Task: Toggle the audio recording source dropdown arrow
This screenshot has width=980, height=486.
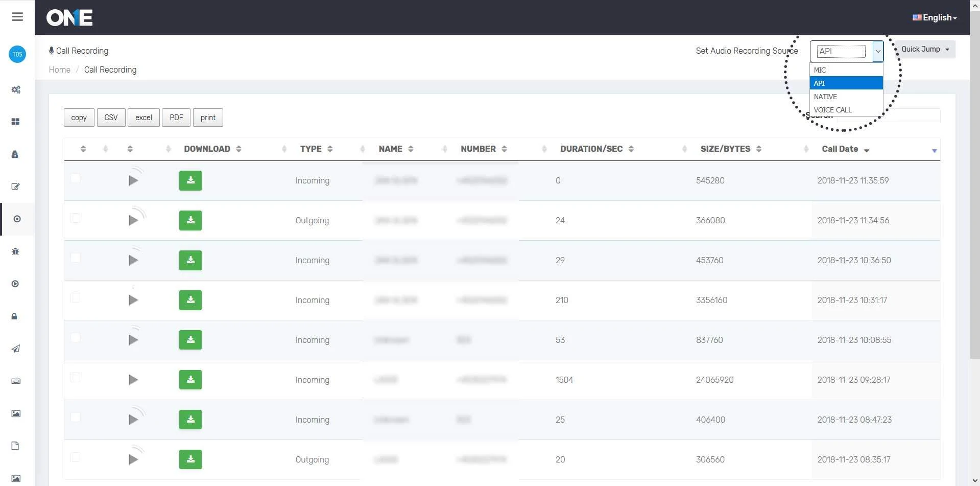Action: [878, 51]
